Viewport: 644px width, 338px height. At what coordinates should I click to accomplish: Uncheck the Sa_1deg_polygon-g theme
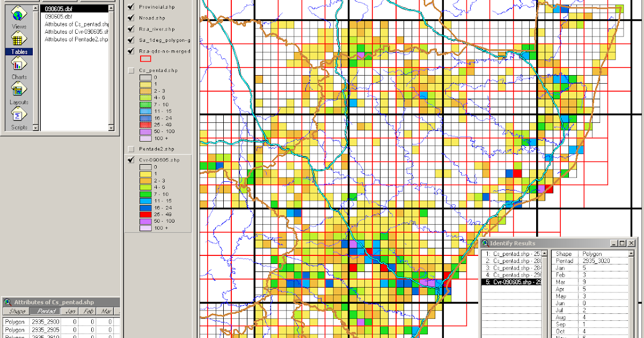tap(131, 40)
